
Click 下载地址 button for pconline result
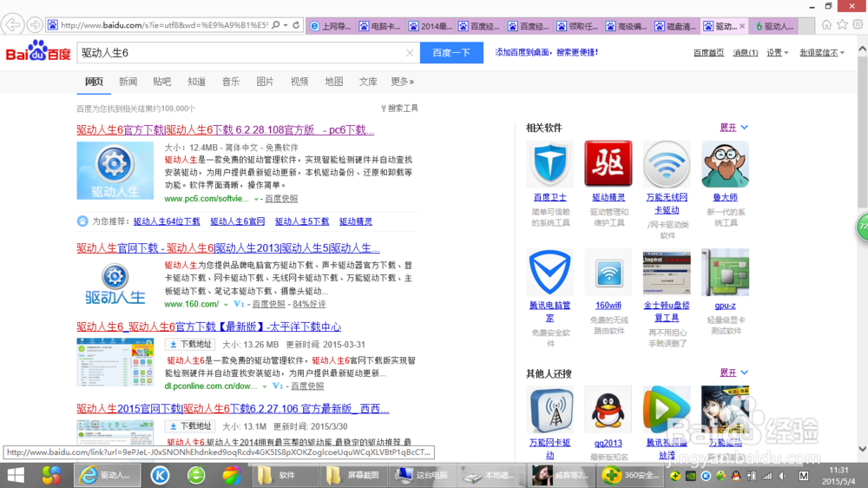pos(190,345)
